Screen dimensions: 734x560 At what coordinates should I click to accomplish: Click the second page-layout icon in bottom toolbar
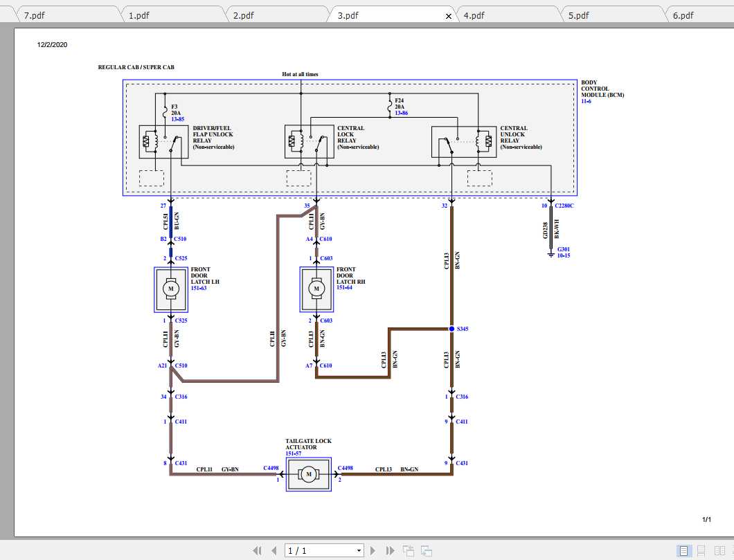427,550
